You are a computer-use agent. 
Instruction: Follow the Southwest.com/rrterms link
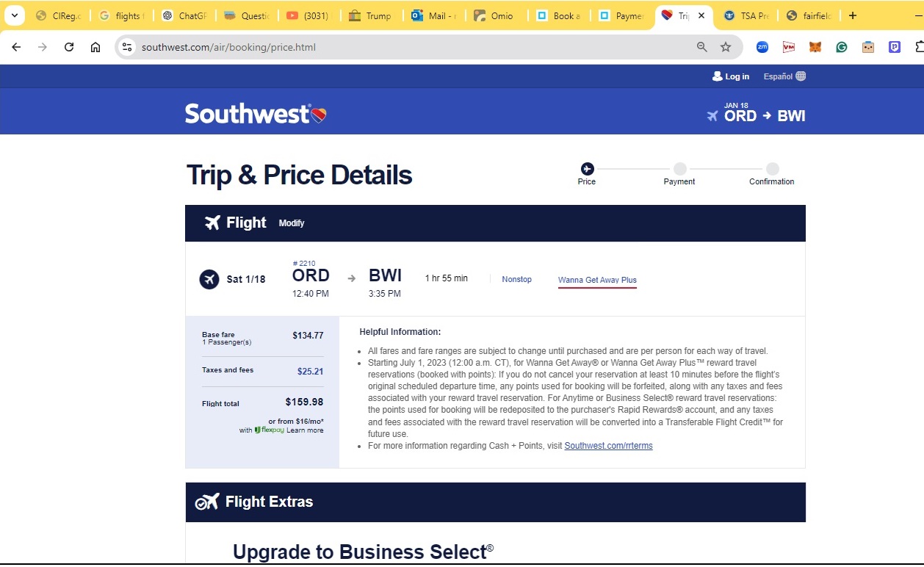tap(608, 446)
